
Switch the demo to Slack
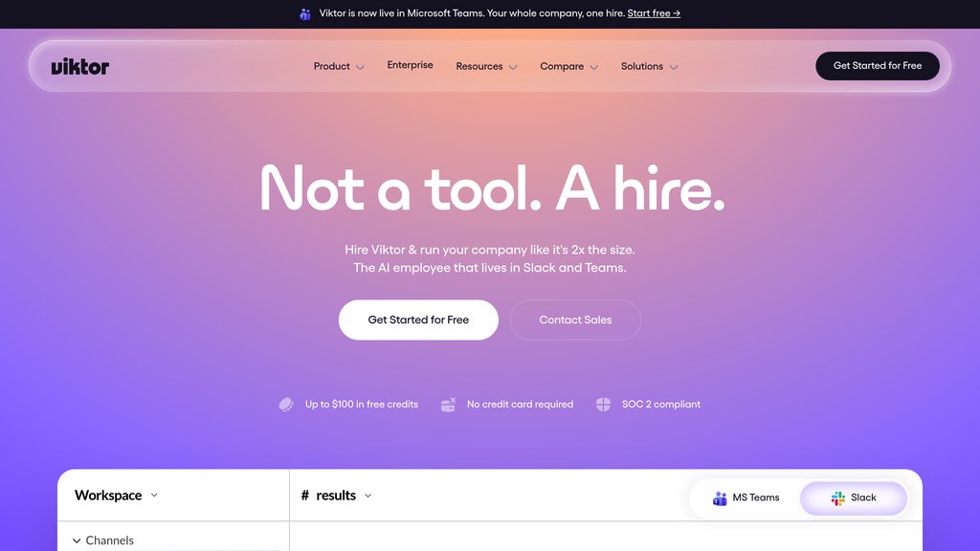854,497
